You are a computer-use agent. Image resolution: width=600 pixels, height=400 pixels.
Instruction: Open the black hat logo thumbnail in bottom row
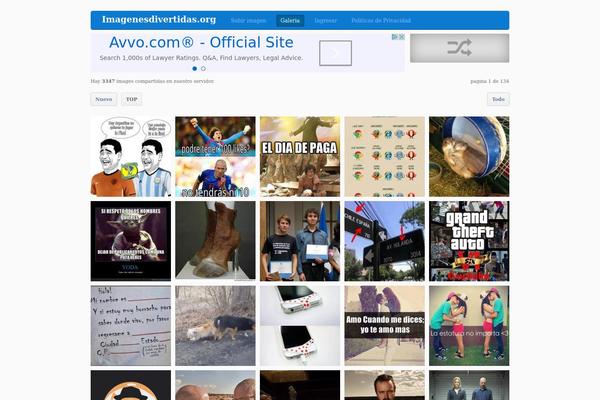pos(131,385)
